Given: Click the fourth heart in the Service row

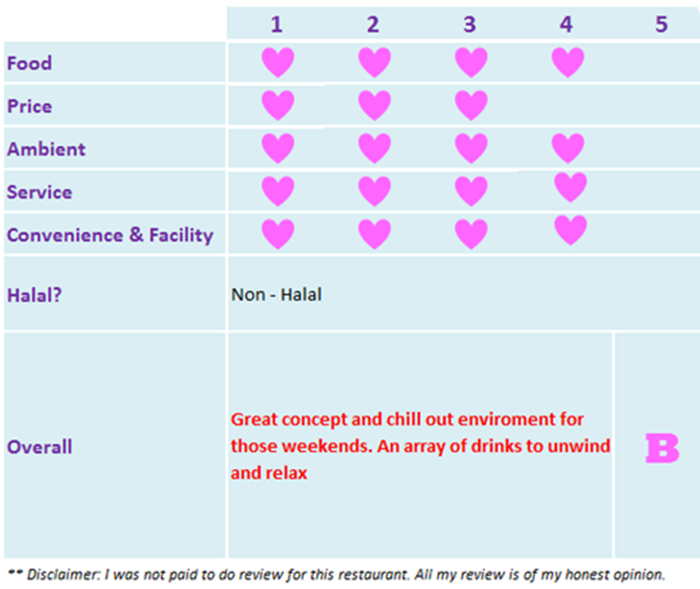Looking at the screenshot, I should pyautogui.click(x=570, y=187).
